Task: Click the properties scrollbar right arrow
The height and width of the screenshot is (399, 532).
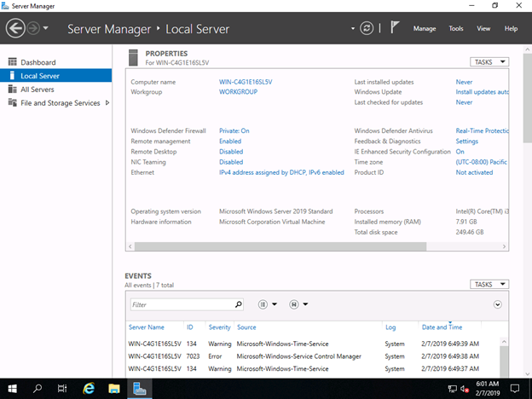Action: [504, 246]
